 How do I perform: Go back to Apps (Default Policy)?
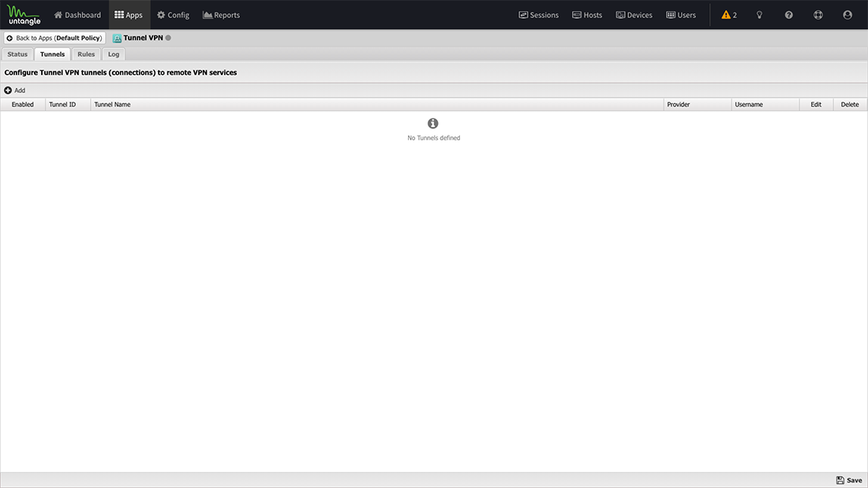(x=54, y=38)
